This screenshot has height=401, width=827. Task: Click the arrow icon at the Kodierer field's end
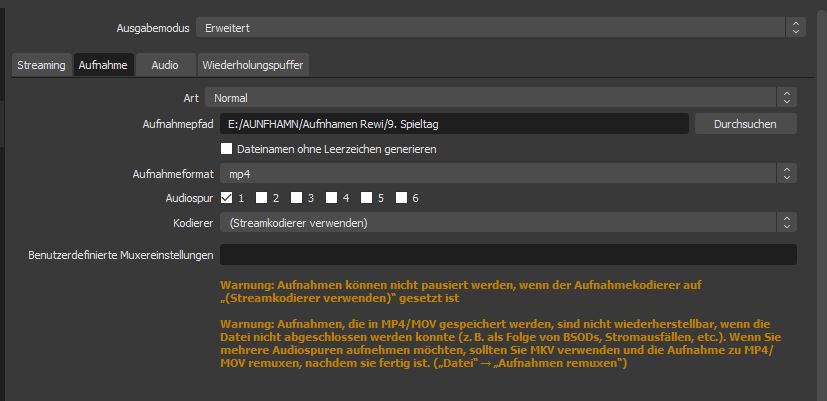click(787, 222)
